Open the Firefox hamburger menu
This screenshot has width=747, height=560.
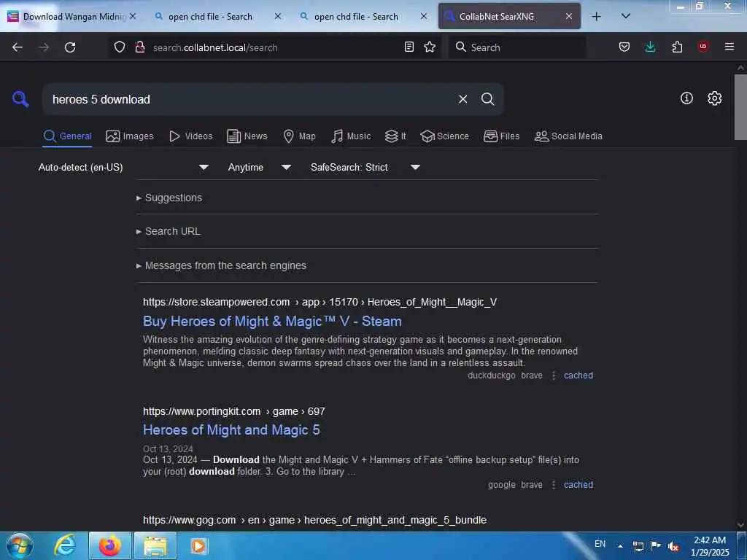[x=729, y=47]
